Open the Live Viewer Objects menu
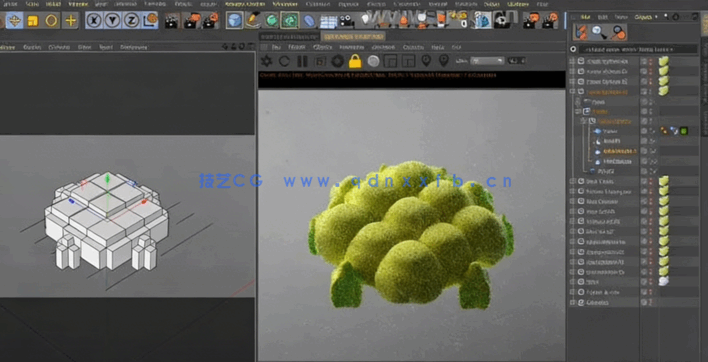The image size is (708, 362). coord(322,47)
